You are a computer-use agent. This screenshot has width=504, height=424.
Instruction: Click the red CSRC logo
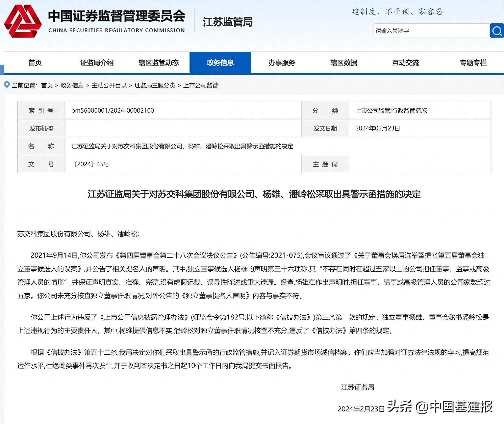[23, 21]
